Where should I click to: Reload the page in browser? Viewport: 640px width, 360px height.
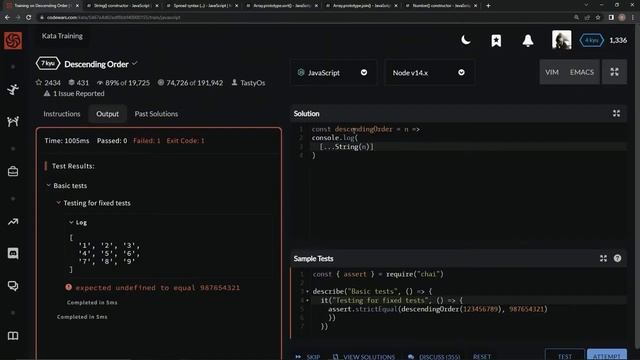29,18
